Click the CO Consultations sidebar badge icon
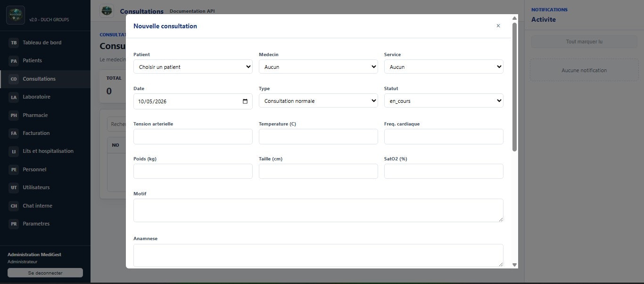Viewport: 644px width, 284px height. pos(14,79)
